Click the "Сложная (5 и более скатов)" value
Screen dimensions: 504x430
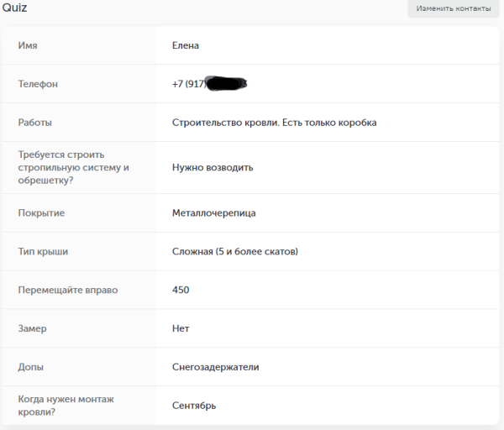pos(234,251)
